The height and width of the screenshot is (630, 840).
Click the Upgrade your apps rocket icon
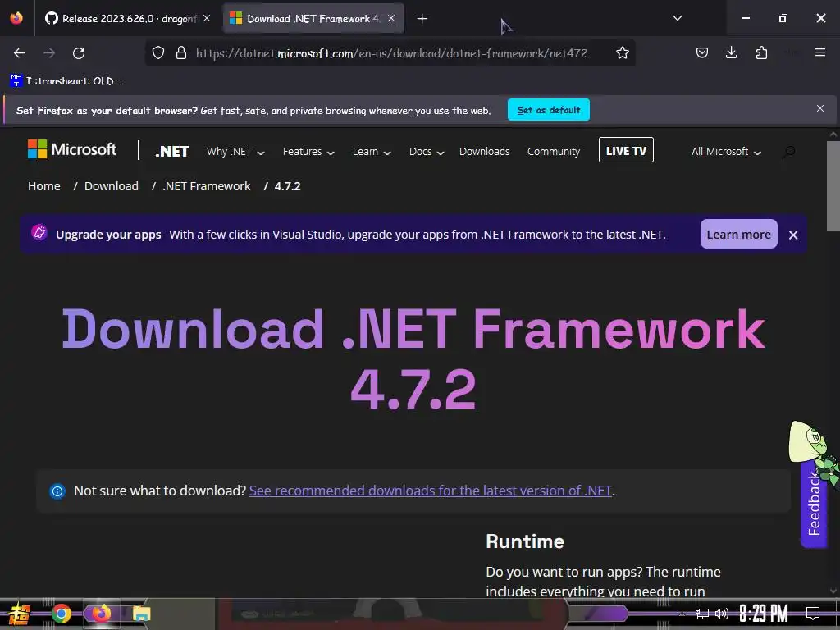39,233
